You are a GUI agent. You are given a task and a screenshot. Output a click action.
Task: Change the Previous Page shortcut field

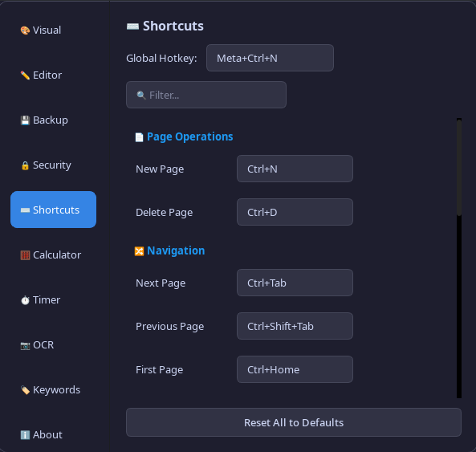295,326
